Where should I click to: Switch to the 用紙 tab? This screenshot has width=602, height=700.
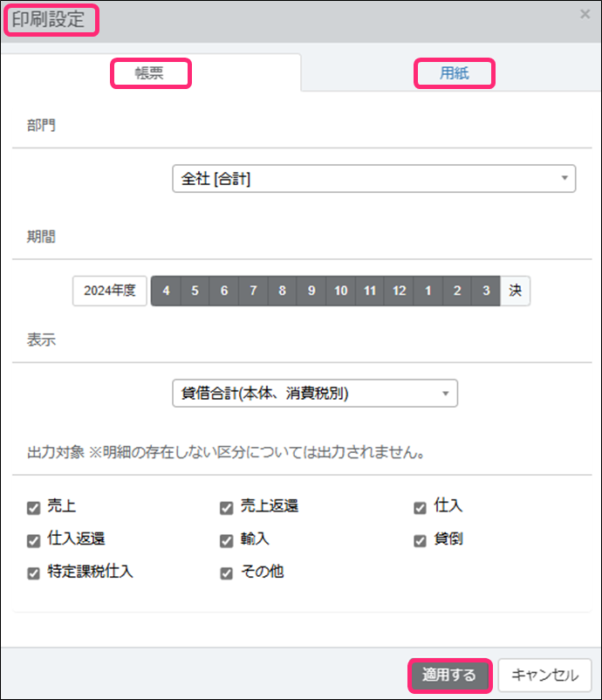pyautogui.click(x=455, y=72)
